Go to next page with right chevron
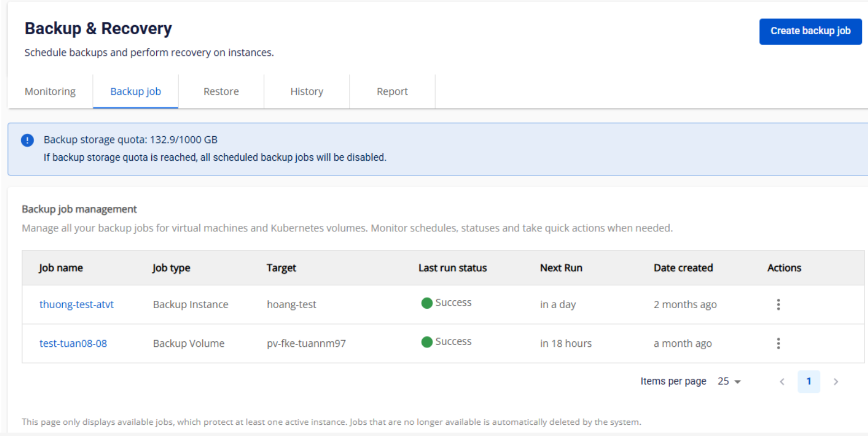Screen dimensions: 868x436 [x=836, y=382]
